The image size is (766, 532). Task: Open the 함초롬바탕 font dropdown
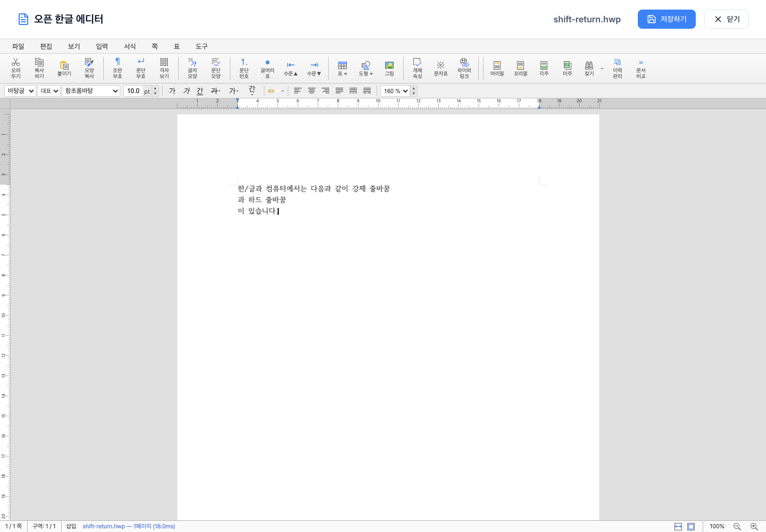(91, 91)
